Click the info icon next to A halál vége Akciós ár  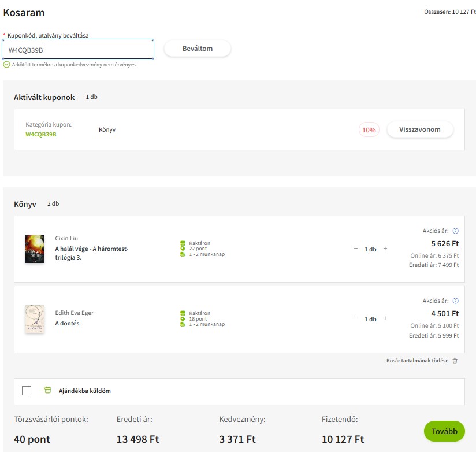tap(455, 231)
